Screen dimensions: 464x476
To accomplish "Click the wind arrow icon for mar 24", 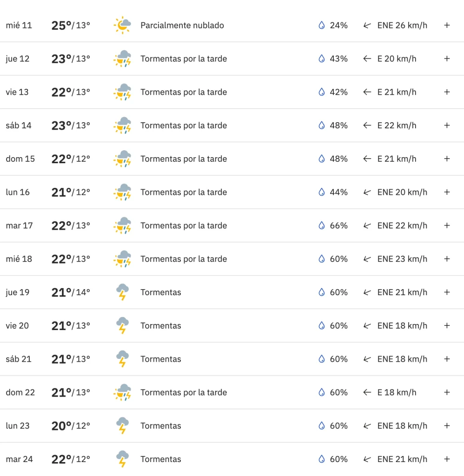I will pyautogui.click(x=367, y=459).
